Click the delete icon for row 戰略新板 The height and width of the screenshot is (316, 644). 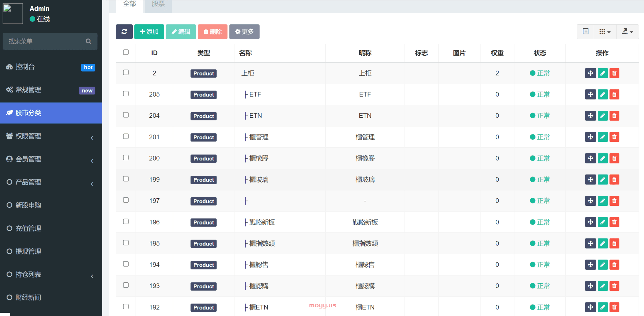(615, 222)
